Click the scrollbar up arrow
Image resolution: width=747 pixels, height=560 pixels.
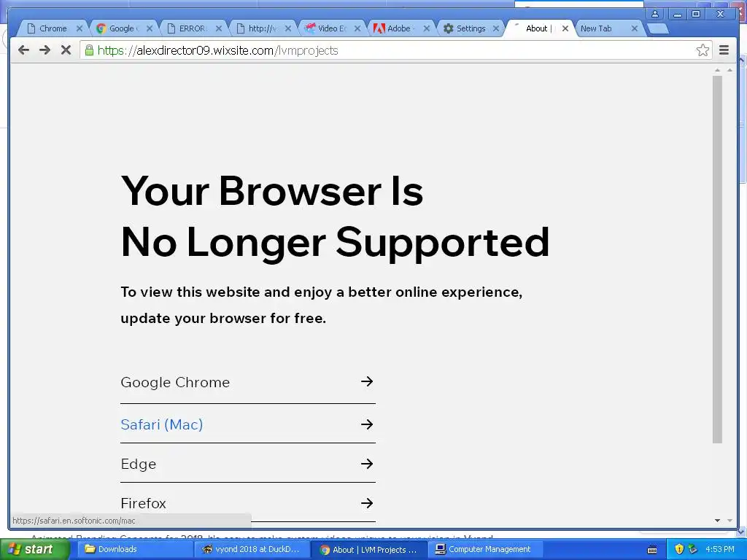coord(718,70)
